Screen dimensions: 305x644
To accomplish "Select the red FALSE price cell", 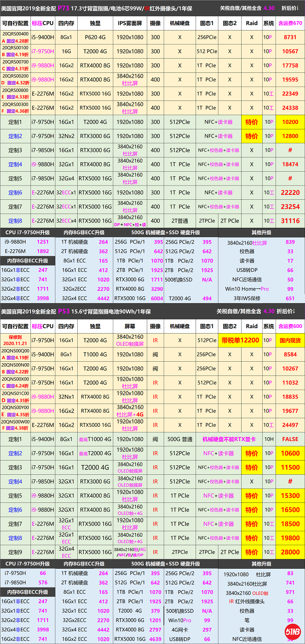I will pos(290,439).
